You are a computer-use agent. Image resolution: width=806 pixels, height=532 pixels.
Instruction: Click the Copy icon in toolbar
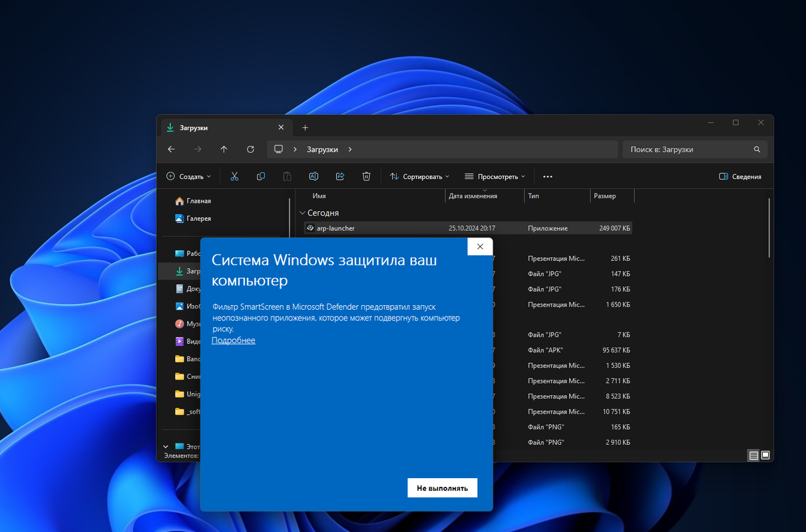[261, 176]
